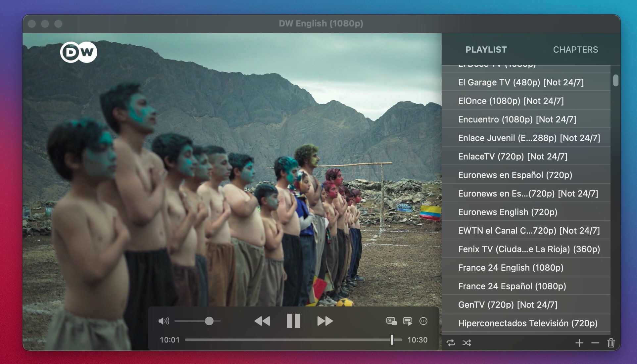637x364 pixels.
Task: Select France 24 English (1080p) entry
Action: coord(526,267)
